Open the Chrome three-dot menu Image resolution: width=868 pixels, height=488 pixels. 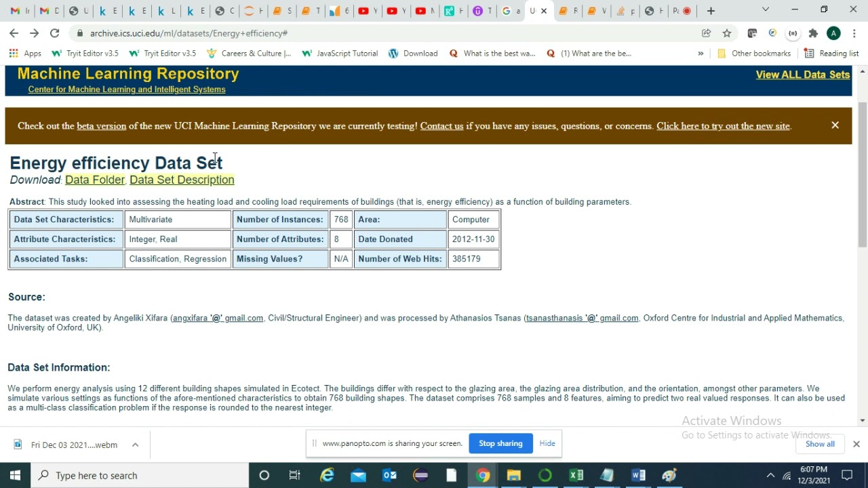[854, 33]
